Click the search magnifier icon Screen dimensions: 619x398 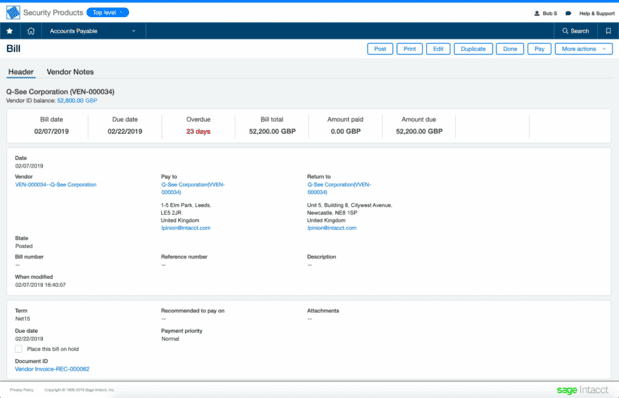pos(565,31)
